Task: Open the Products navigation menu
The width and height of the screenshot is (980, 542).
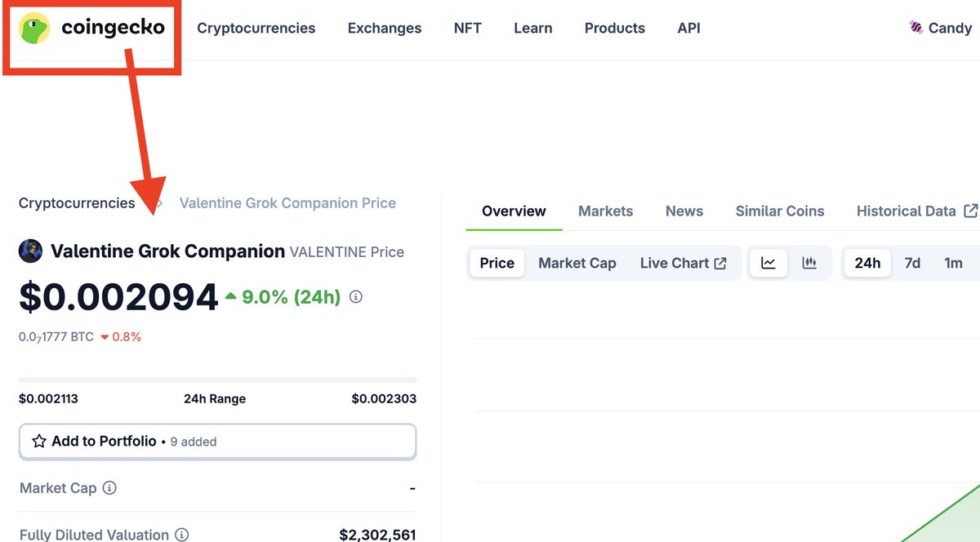Action: [615, 28]
